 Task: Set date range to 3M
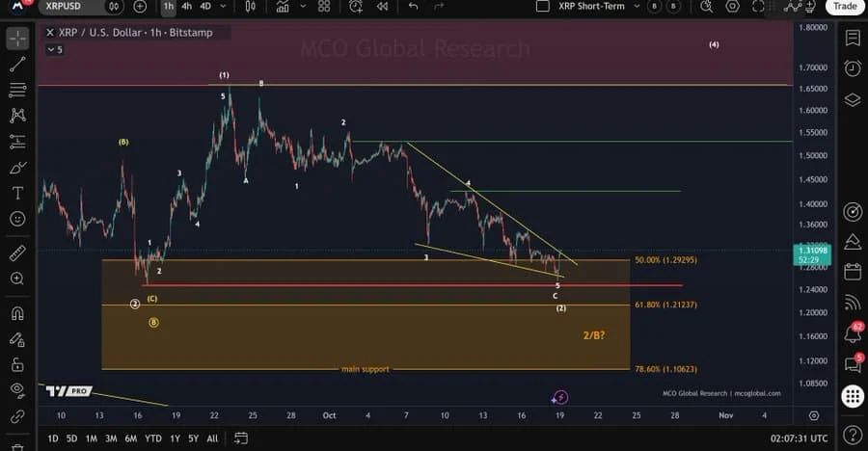click(111, 438)
